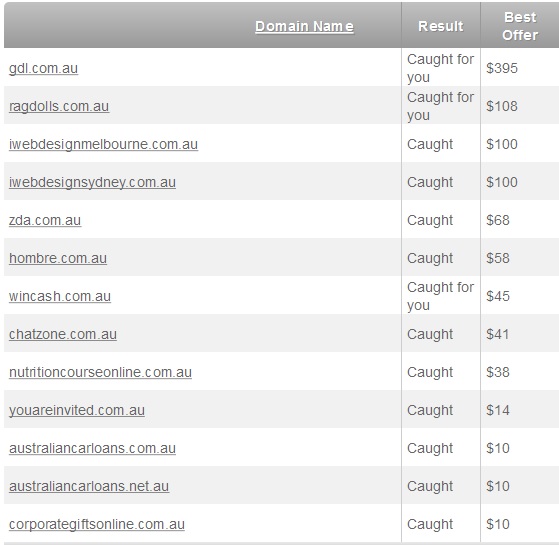The image size is (559, 545).
Task: Click 'Caught' in nutritioncourseonline row
Action: 430,372
